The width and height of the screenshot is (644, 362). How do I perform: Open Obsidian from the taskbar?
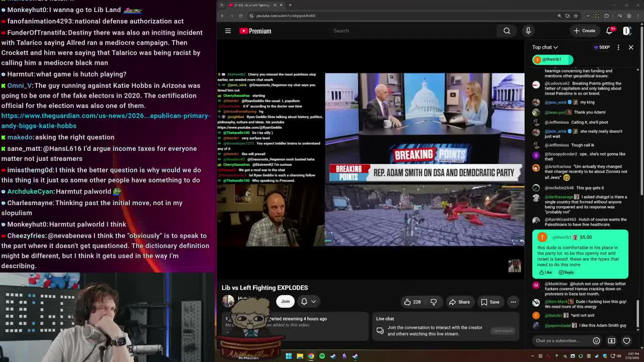tap(344, 356)
